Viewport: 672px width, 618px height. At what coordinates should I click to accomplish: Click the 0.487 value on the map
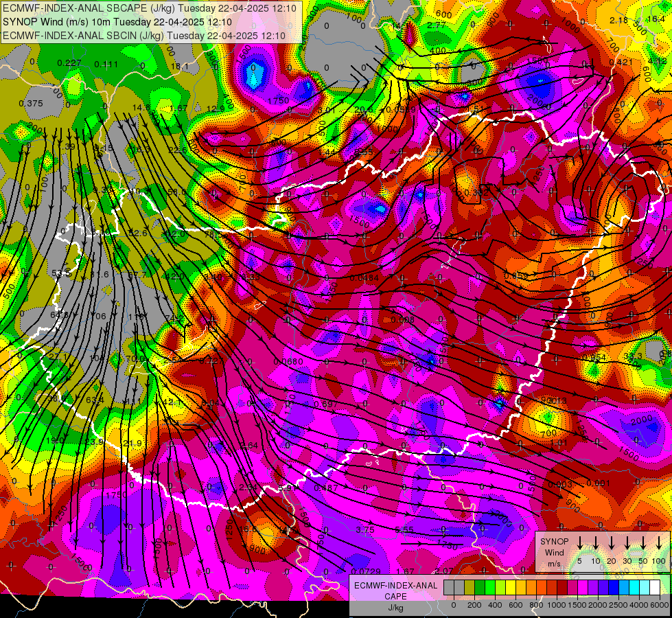click(326, 488)
